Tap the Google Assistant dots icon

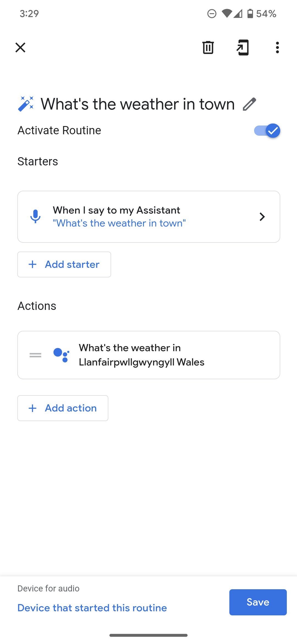tap(61, 355)
